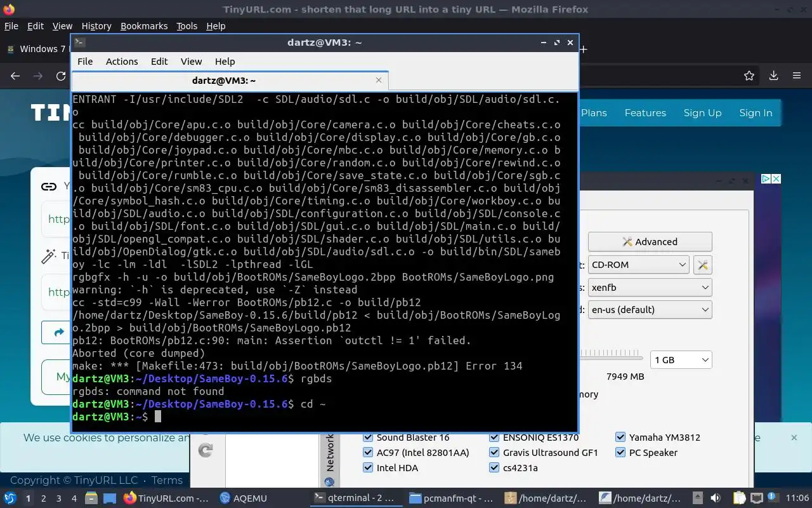Open the Terms link in the footer
812x508 pixels.
[x=167, y=481]
